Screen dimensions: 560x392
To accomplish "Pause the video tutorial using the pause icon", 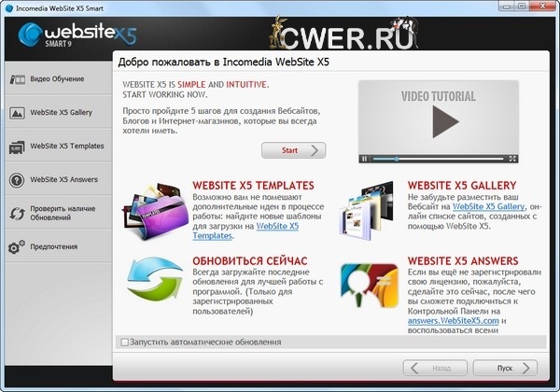I will pos(364,159).
